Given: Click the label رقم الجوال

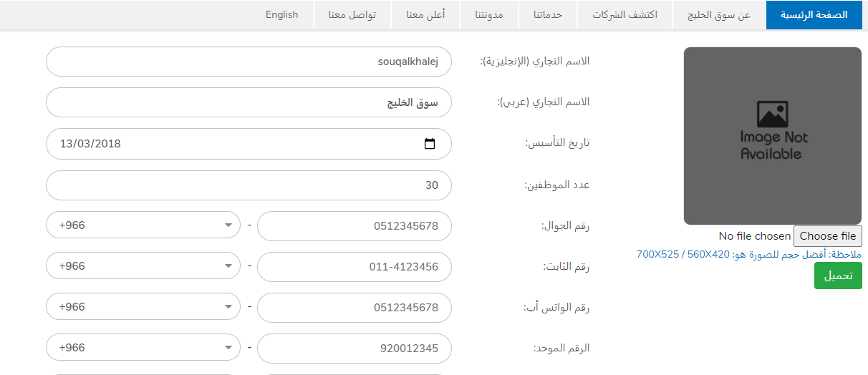Looking at the screenshot, I should (565, 225).
